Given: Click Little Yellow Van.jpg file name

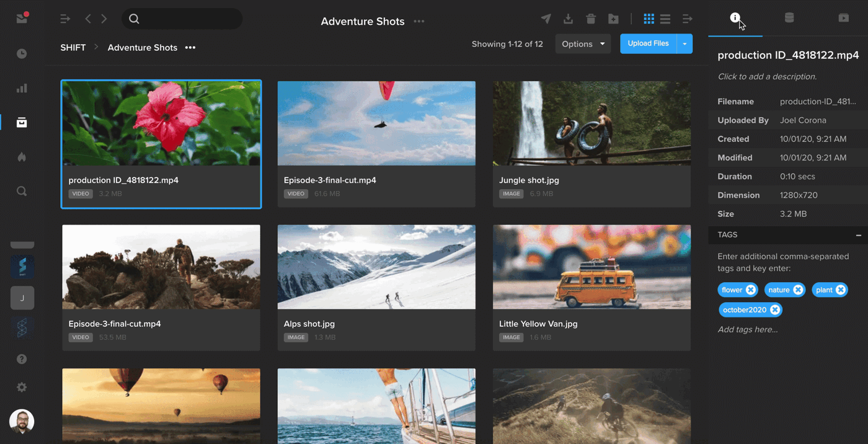Looking at the screenshot, I should coord(538,324).
